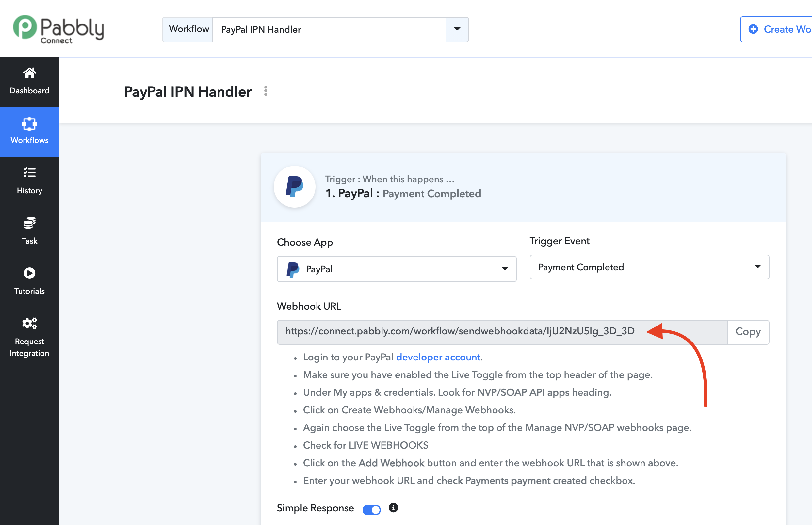Follow the developer account link
812x525 pixels.
pos(438,357)
